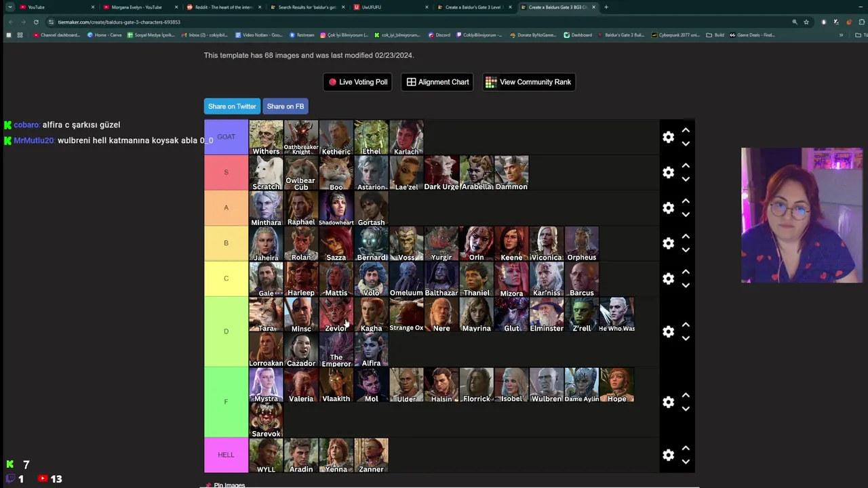Move GOAT tier row down
The image size is (868, 488).
pos(686,144)
